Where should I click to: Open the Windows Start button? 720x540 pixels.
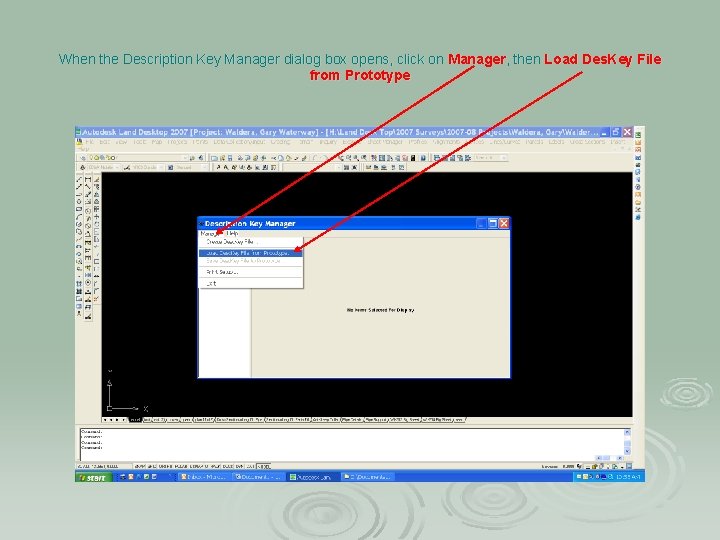pos(93,478)
